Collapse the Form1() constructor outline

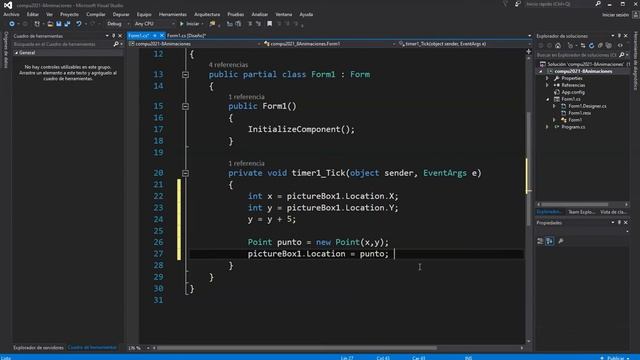(185, 106)
